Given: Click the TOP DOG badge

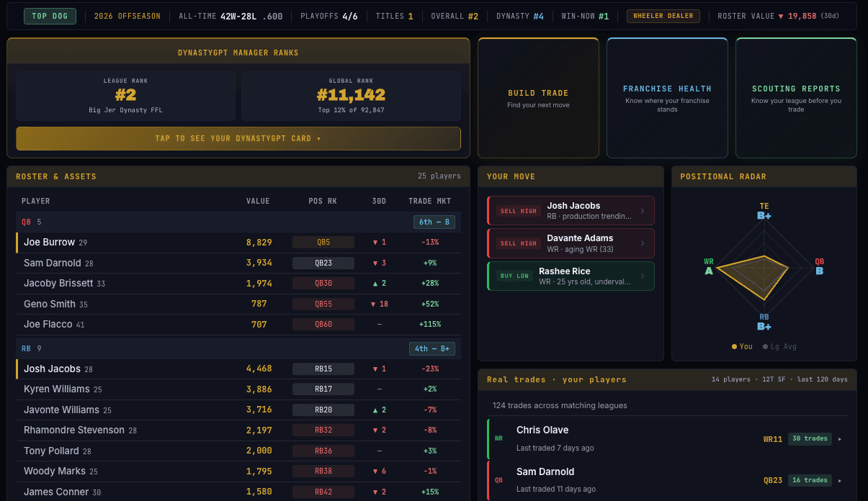Looking at the screenshot, I should click(50, 14).
